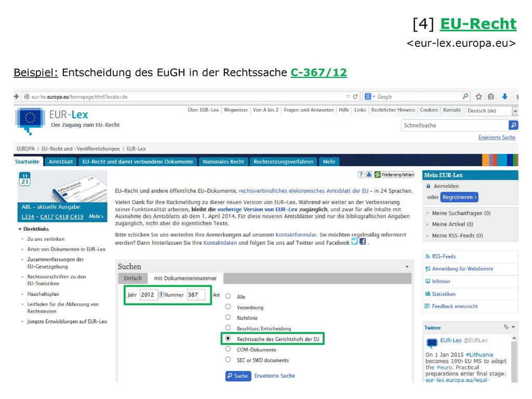Viewport: 532px width, 399px height.
Task: Select Rechtssache des Gerichtshofs der EU radio
Action: click(228, 338)
